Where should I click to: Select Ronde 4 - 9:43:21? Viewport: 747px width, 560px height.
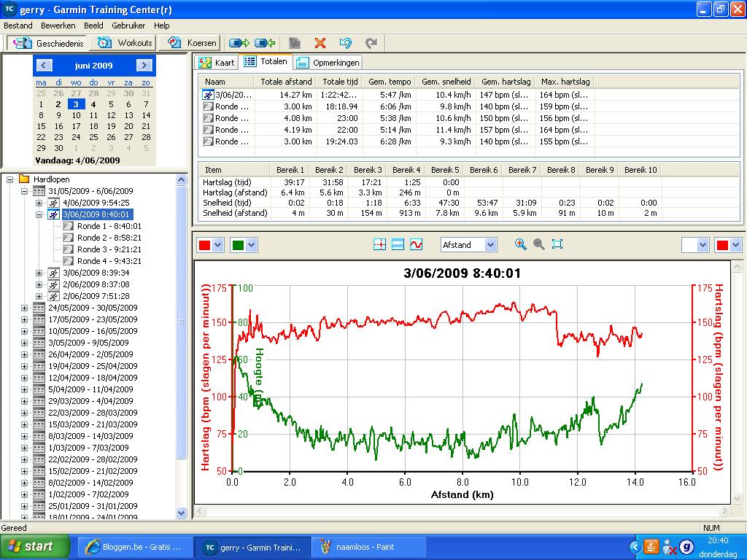pyautogui.click(x=109, y=261)
